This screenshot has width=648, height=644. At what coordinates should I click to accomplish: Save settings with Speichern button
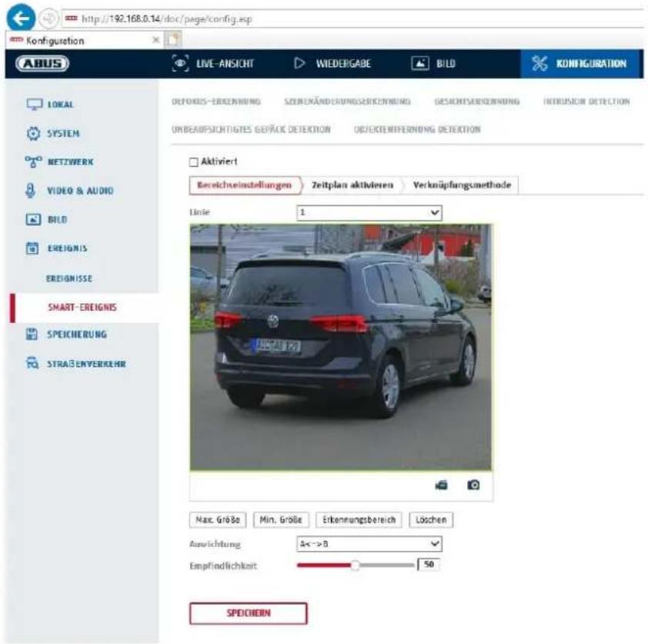tap(249, 613)
